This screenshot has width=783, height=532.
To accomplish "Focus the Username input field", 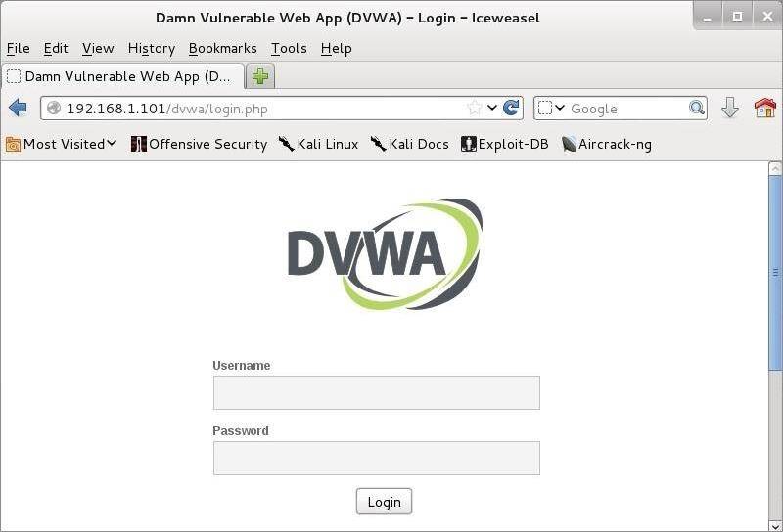I will pos(377,393).
